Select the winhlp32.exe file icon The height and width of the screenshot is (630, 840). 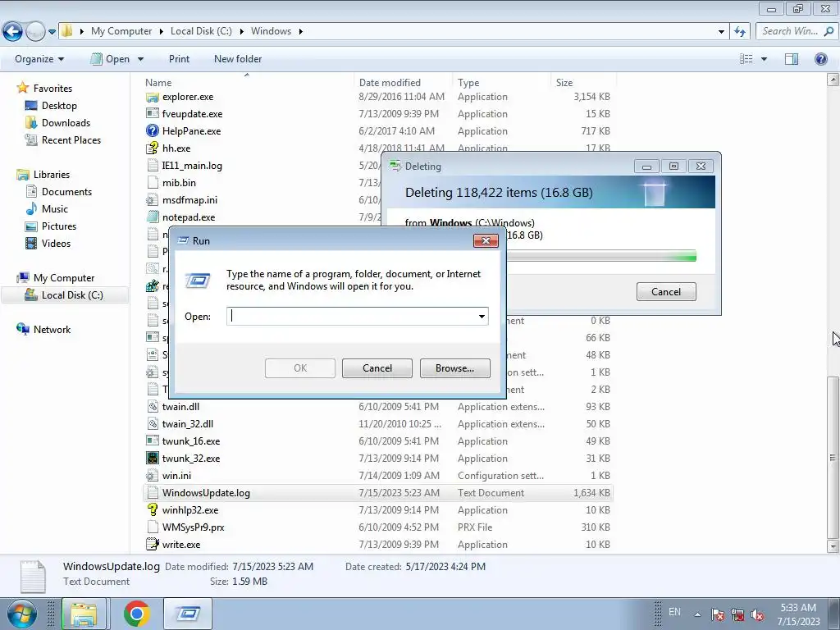tap(152, 510)
